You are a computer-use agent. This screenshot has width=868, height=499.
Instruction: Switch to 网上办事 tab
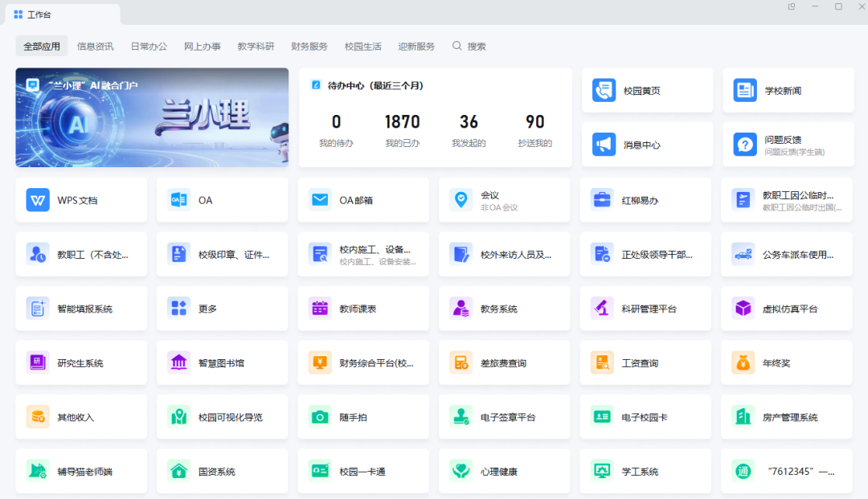point(203,46)
